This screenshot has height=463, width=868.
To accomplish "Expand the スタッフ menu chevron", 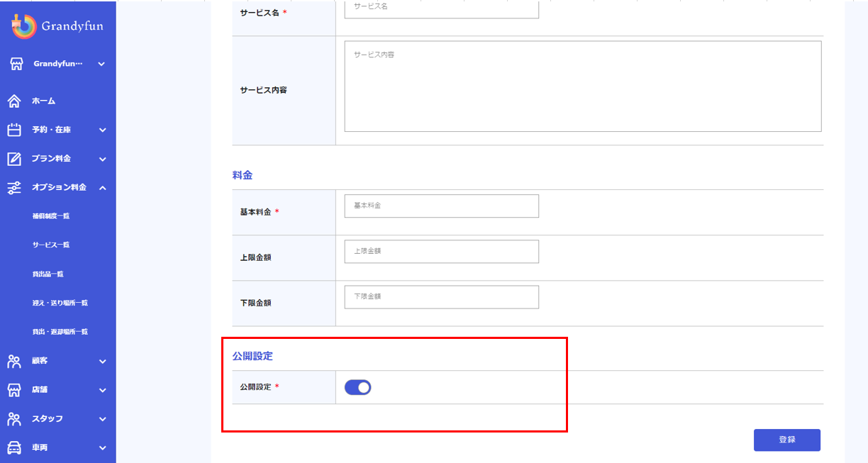I will click(x=102, y=419).
